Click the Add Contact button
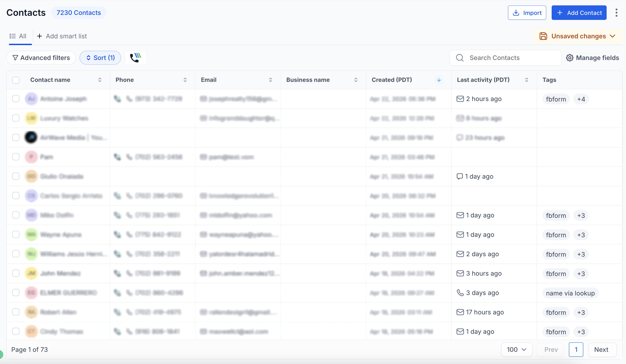Screen dimensions: 626x364 click(579, 13)
